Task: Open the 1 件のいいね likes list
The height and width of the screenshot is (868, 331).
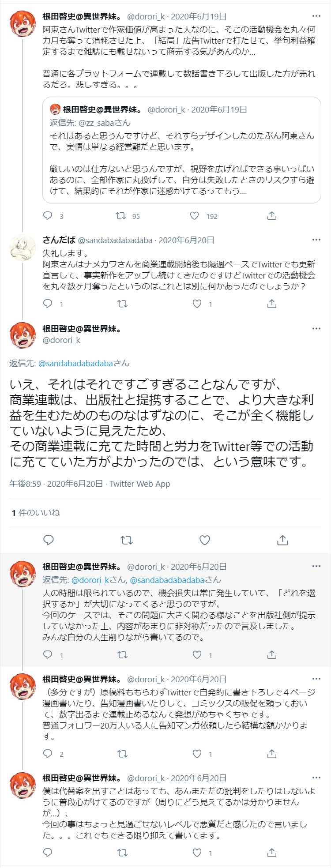Action: pyautogui.click(x=36, y=513)
